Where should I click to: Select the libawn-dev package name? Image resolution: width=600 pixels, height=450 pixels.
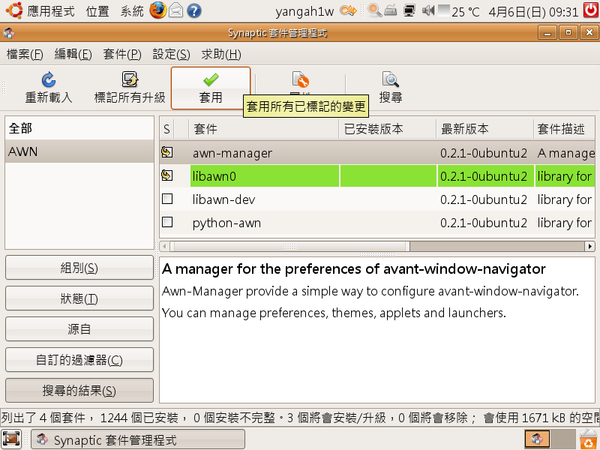(223, 199)
